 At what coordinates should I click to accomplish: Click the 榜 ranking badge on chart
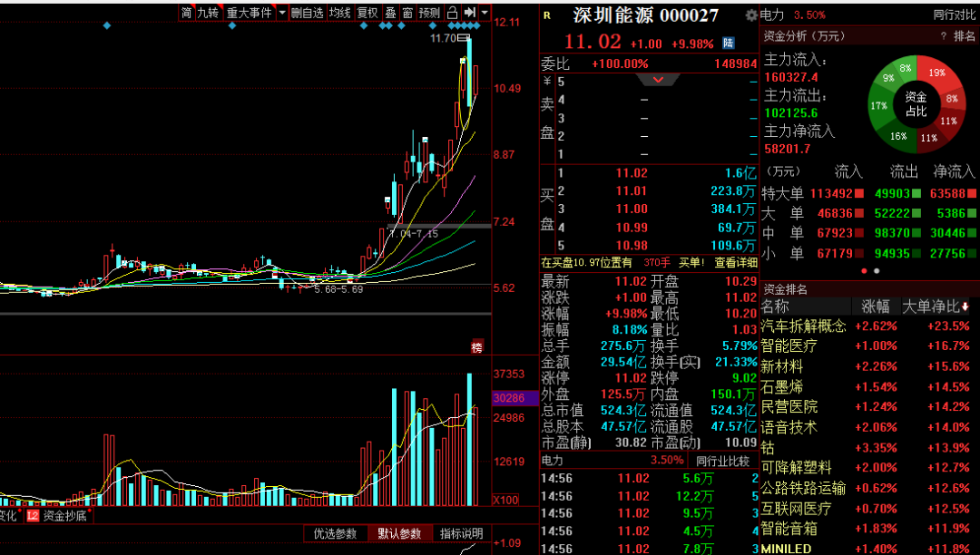(477, 347)
